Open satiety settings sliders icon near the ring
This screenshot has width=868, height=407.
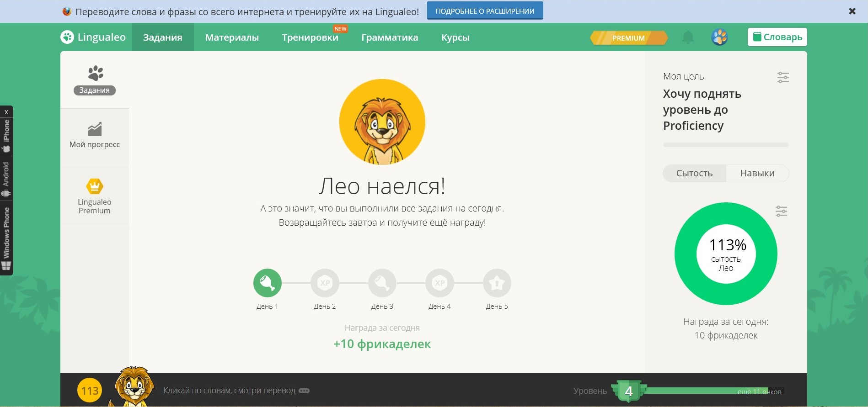point(781,211)
